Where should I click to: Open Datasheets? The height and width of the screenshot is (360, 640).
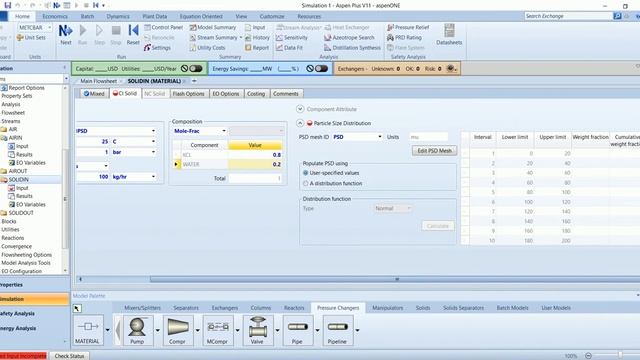[449, 34]
